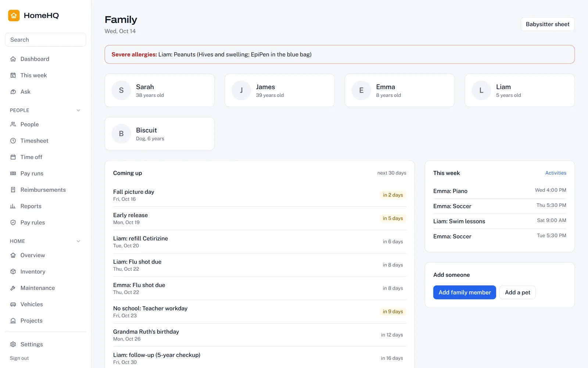The width and height of the screenshot is (588, 368).
Task: Select the Early release event
Action: pyautogui.click(x=259, y=219)
